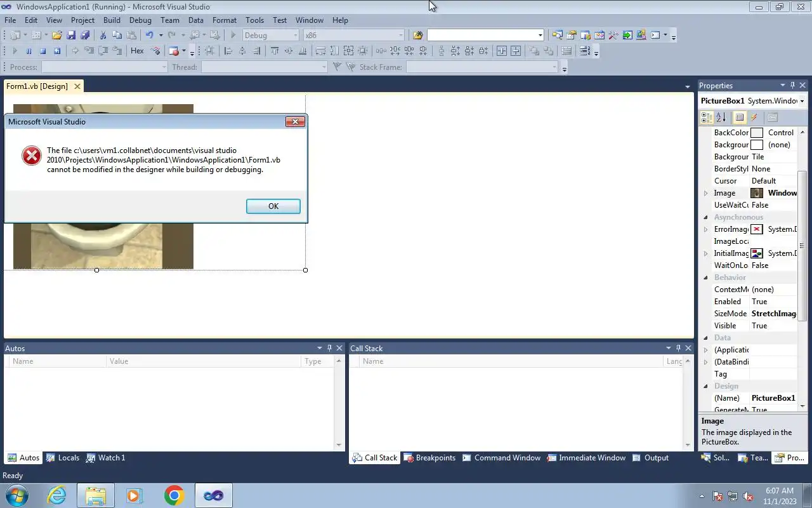
Task: Click the Solution Explorer toolbar icon
Action: click(557, 35)
